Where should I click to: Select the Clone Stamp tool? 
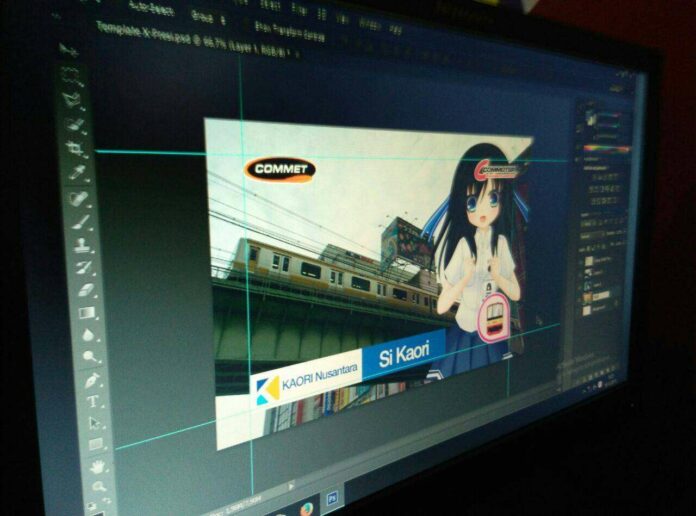click(x=82, y=245)
